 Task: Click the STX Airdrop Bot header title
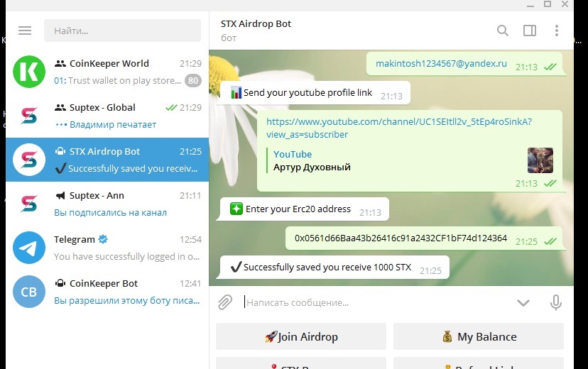coord(256,23)
